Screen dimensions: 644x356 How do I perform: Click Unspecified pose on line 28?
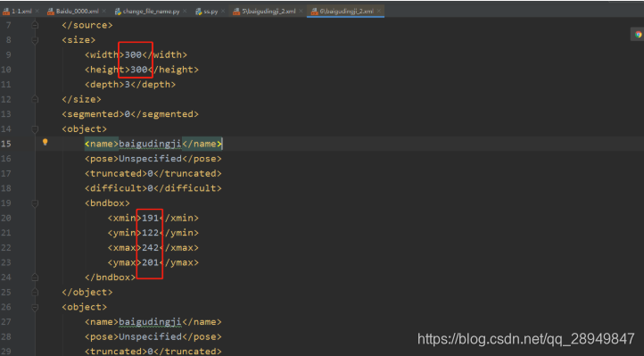coord(150,336)
